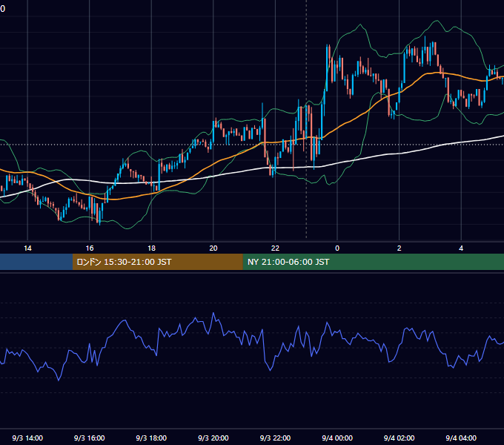Image resolution: width=504 pixels, height=445 pixels.
Task: Click the 9/3 20:00 time label
Action: tap(213, 438)
